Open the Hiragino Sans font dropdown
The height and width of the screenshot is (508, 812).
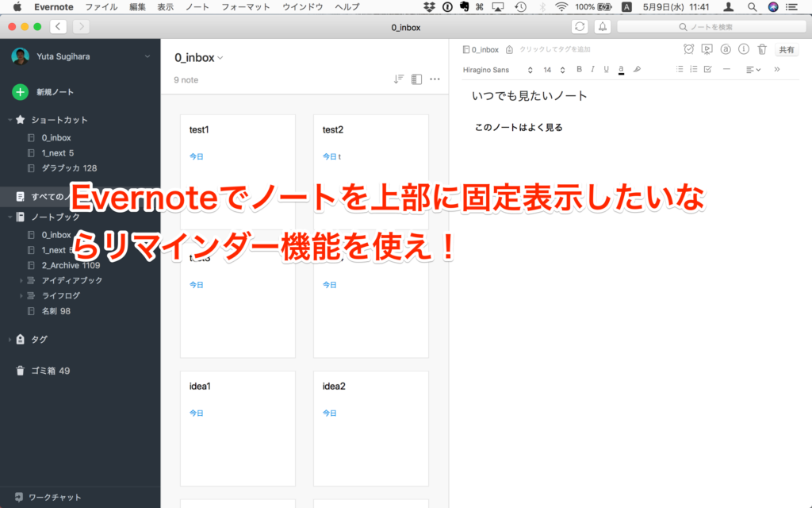(x=498, y=70)
